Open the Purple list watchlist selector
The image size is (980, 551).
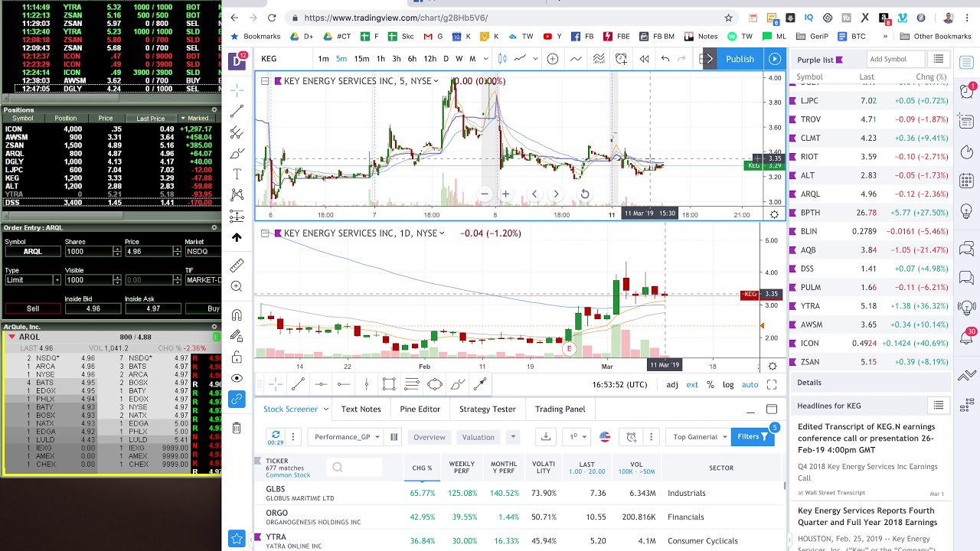(x=820, y=60)
